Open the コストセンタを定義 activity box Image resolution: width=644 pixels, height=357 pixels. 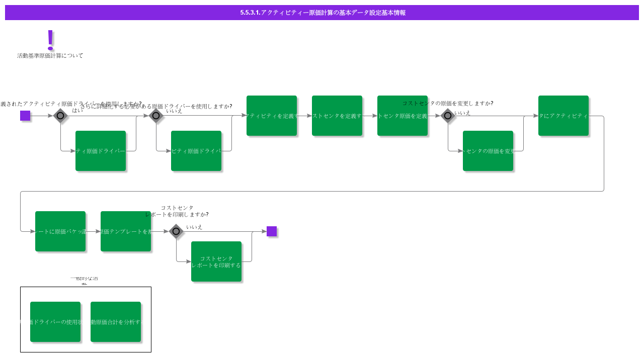337,116
